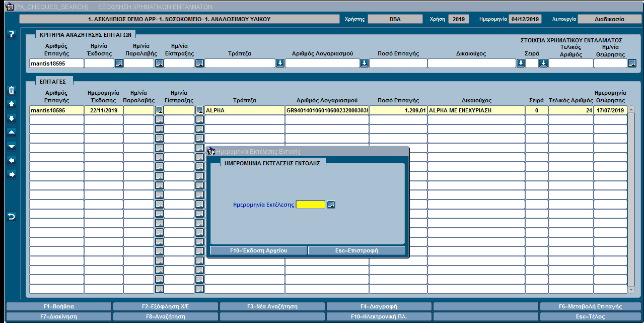Screen dimensions: 644x323
Task: Open calendar for search Ημ/νία Είσπραξης
Action: click(199, 63)
